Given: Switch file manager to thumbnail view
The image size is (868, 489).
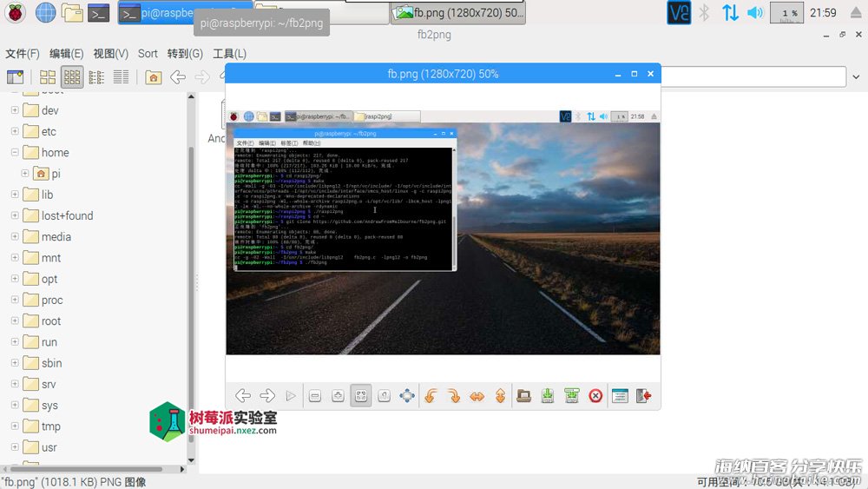Looking at the screenshot, I should [72, 77].
